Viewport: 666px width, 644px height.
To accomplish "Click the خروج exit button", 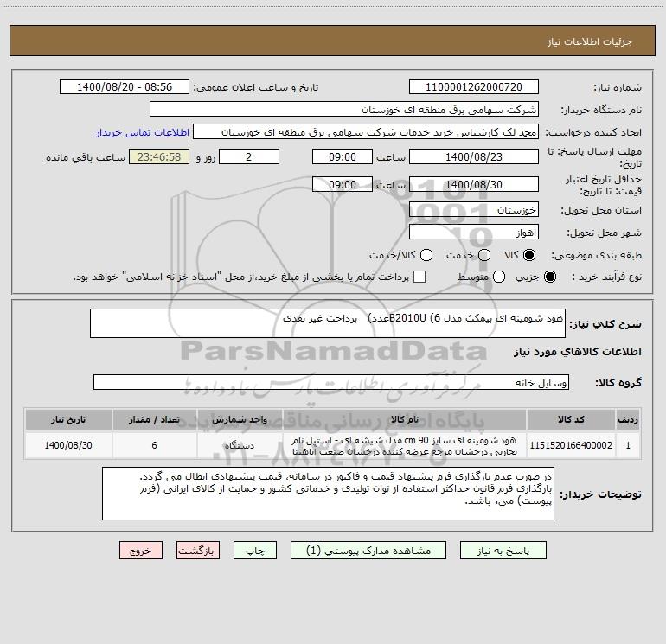I will (x=141, y=550).
